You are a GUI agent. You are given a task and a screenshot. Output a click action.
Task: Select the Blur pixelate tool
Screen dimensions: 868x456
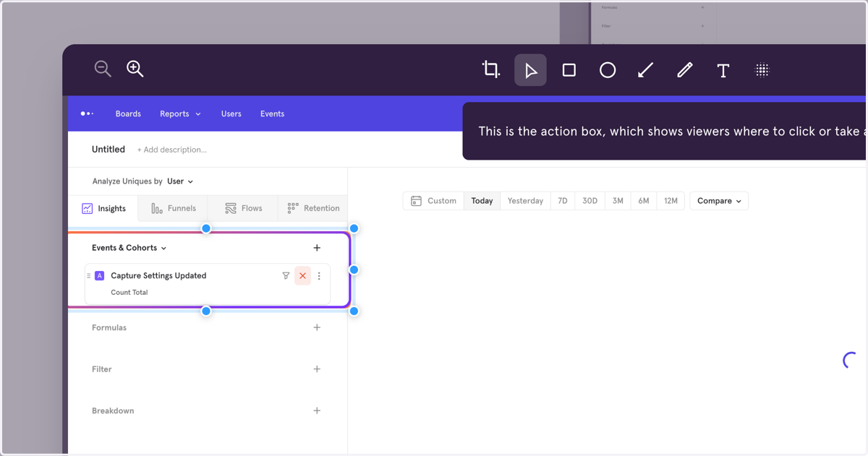tap(762, 70)
